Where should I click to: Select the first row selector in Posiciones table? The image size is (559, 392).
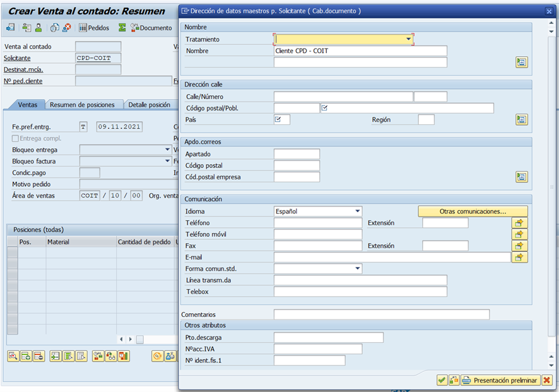[x=13, y=252]
